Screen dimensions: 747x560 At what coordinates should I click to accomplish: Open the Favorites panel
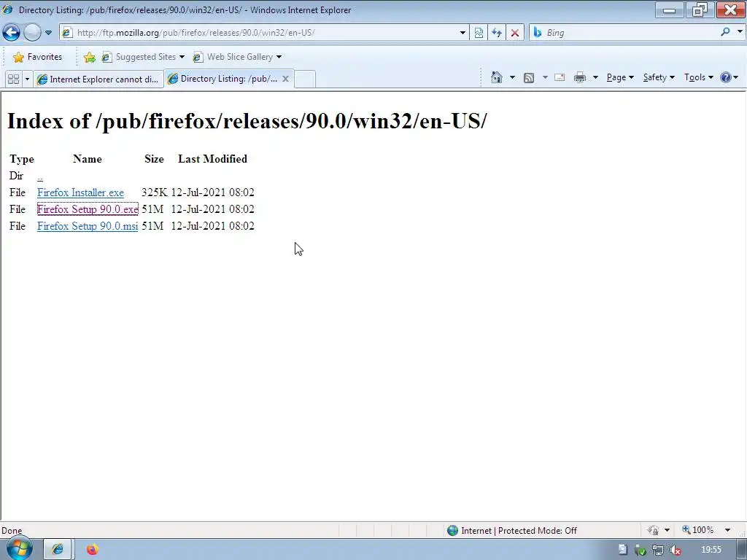[x=38, y=57]
